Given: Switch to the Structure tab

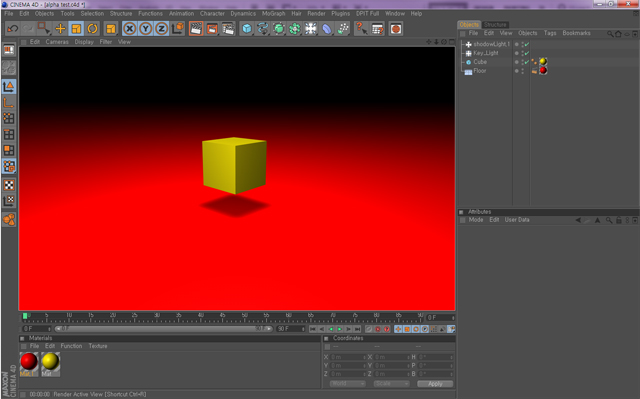Looking at the screenshot, I should tap(495, 24).
